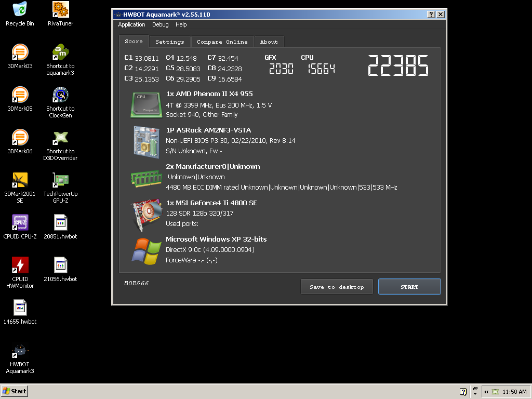532x399 pixels.
Task: Switch to the Compare Online tab
Action: (222, 42)
